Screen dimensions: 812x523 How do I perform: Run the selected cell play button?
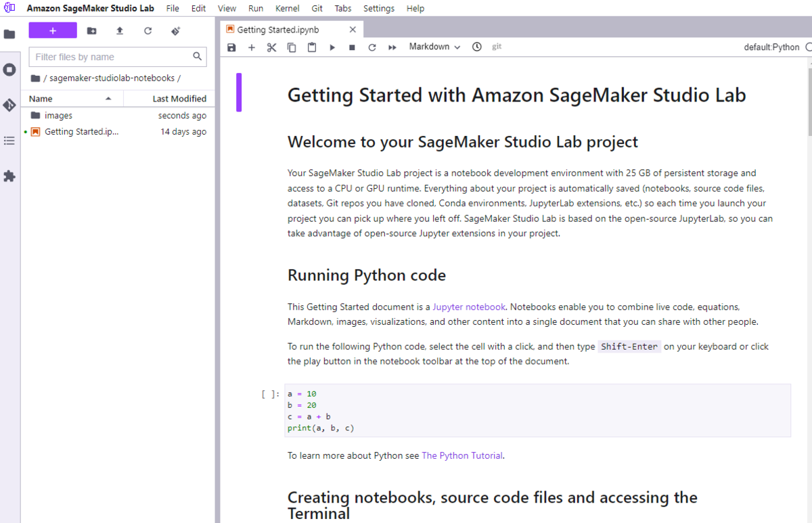coord(332,47)
